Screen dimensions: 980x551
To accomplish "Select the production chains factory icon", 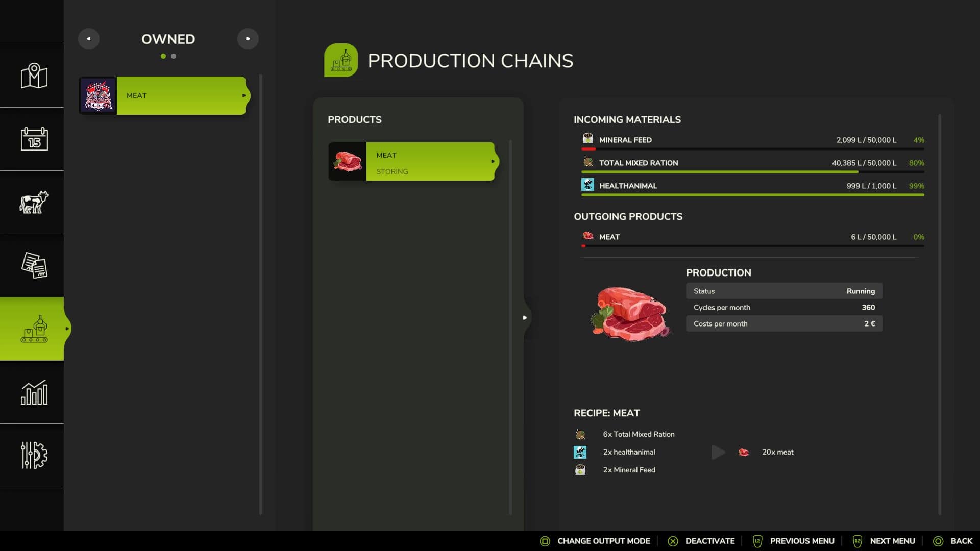I will tap(34, 329).
